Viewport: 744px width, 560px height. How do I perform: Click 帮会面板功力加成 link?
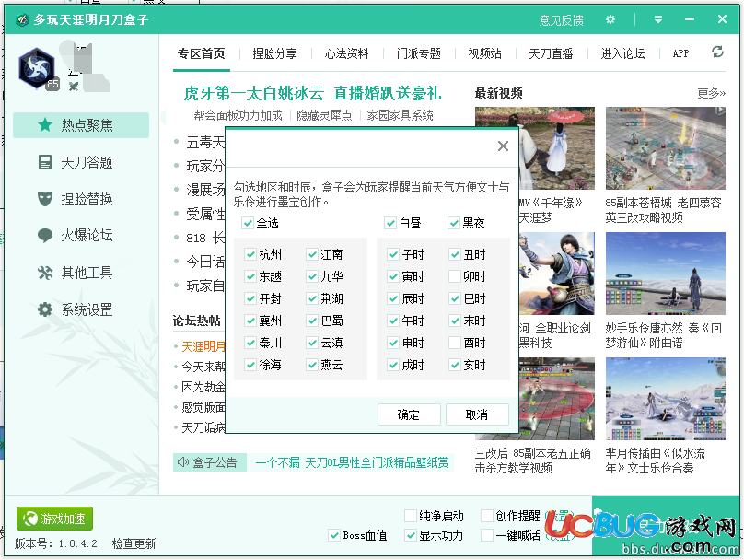coord(238,115)
